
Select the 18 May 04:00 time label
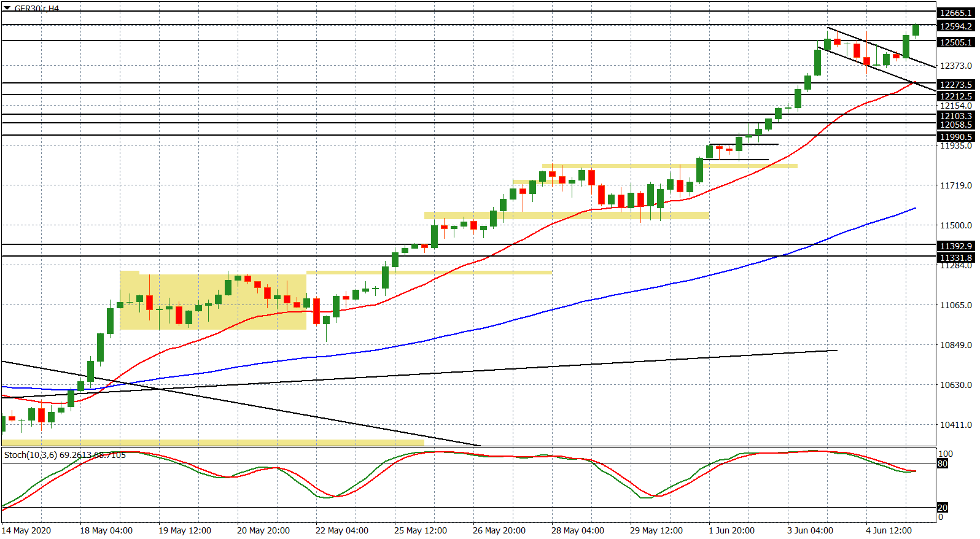(106, 530)
